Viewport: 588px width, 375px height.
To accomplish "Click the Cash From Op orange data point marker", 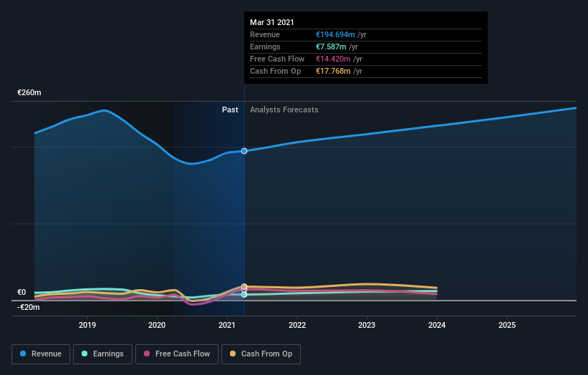I will click(244, 286).
